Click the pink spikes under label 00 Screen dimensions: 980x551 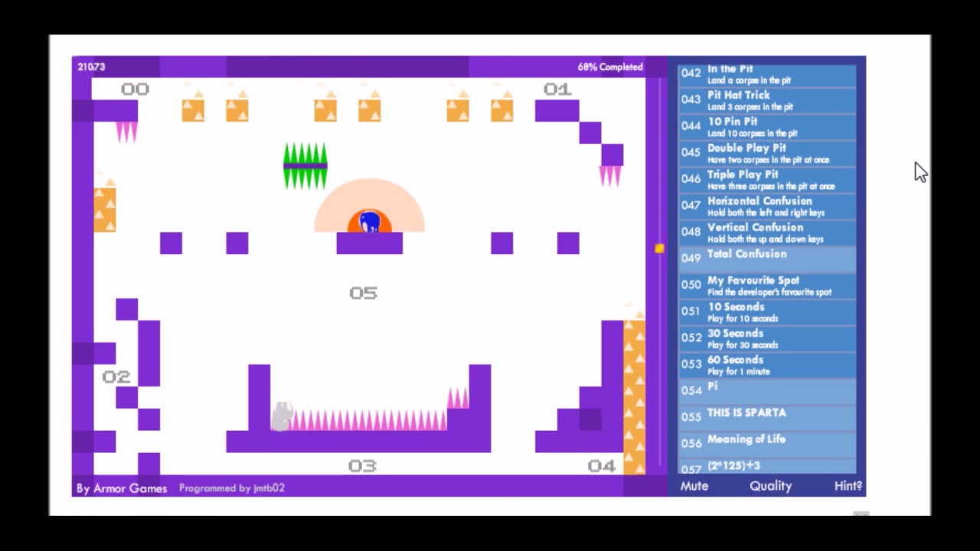point(126,132)
